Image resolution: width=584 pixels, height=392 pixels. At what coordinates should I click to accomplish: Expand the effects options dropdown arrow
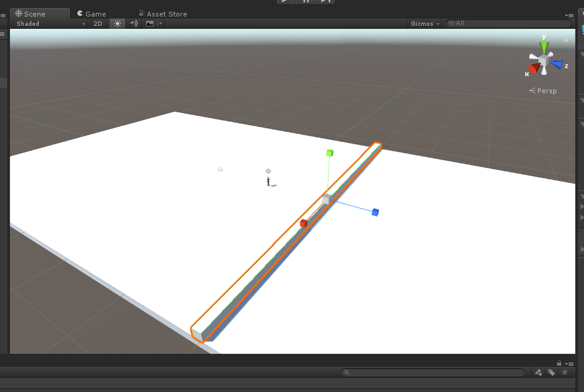[160, 23]
